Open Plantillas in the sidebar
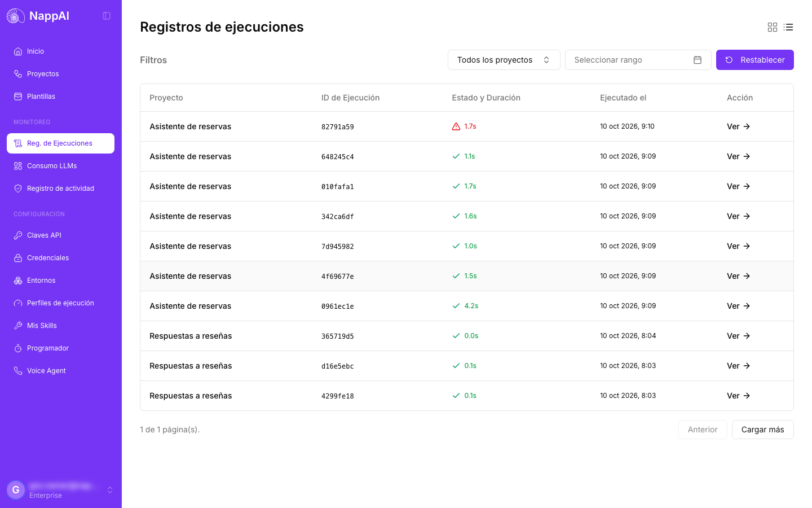Screen dimensions: 812x508 tap(60, 97)
